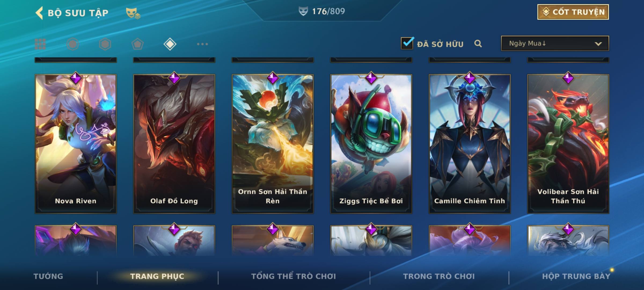Uncheck the Đã Sở Hữu checkbox
The image size is (644, 290).
point(407,43)
